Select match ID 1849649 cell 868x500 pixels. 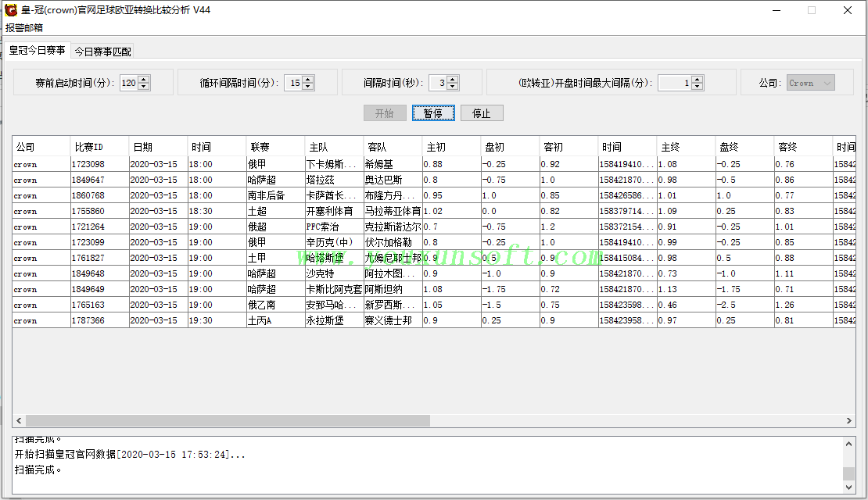pos(99,289)
